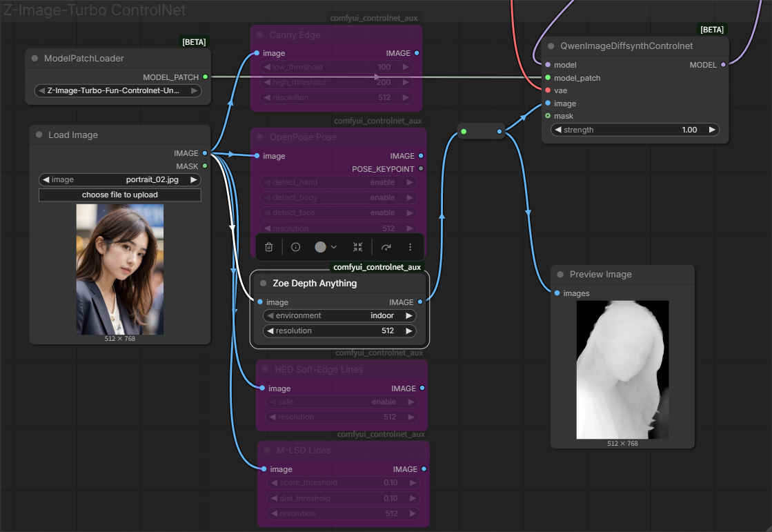Screen dimensions: 772x532
Task: Increase strength with the right arrow
Action: (x=712, y=130)
